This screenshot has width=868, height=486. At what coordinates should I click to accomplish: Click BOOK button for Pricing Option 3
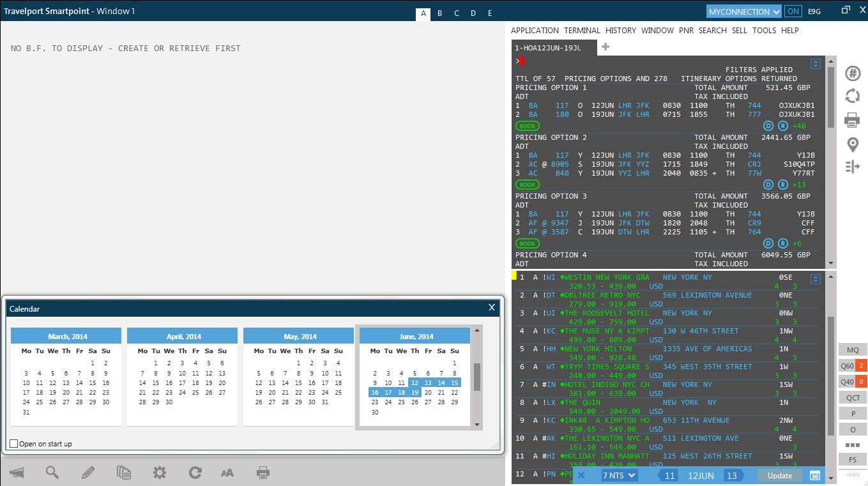click(527, 243)
